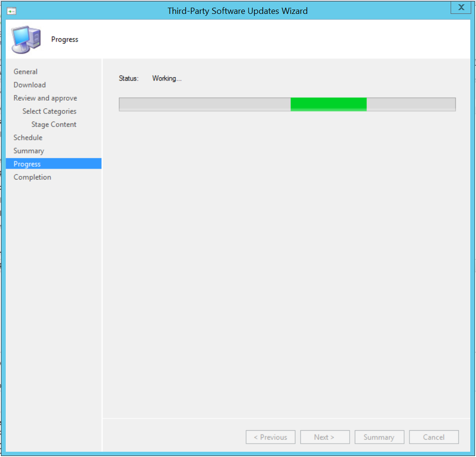
Task: Close the Third-Party Software Updates Wizard window
Action: tap(461, 8)
